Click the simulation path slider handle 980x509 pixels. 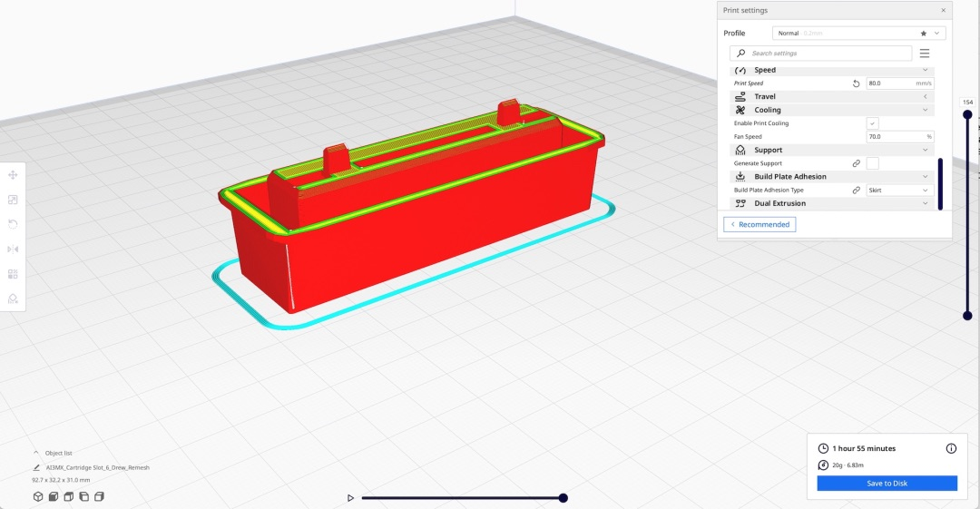563,498
